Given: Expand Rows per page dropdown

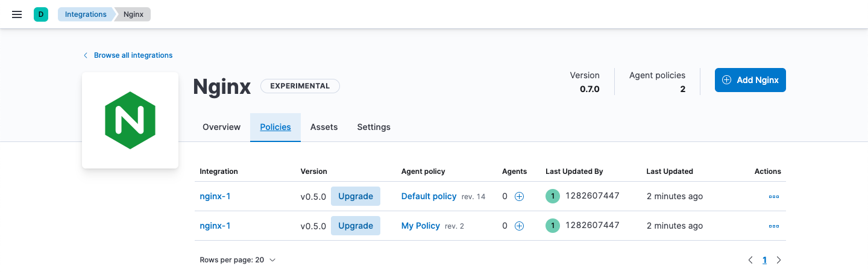Looking at the screenshot, I should 237,260.
